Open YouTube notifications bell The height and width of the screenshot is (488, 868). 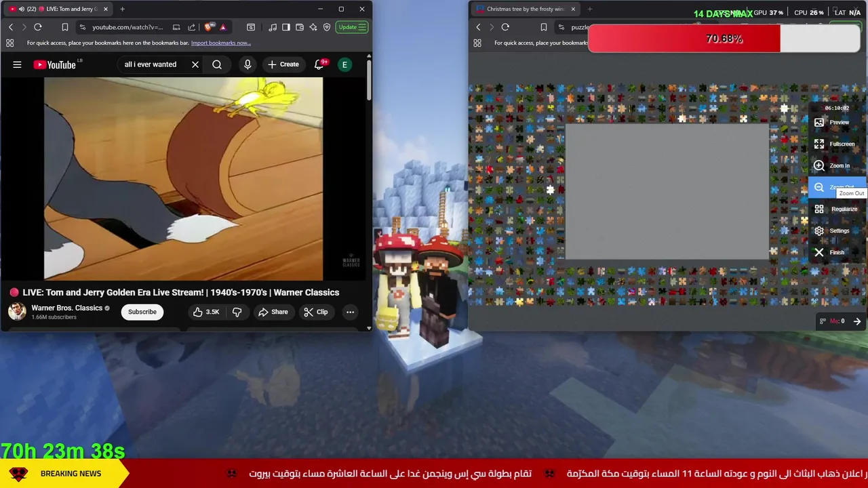tap(319, 64)
